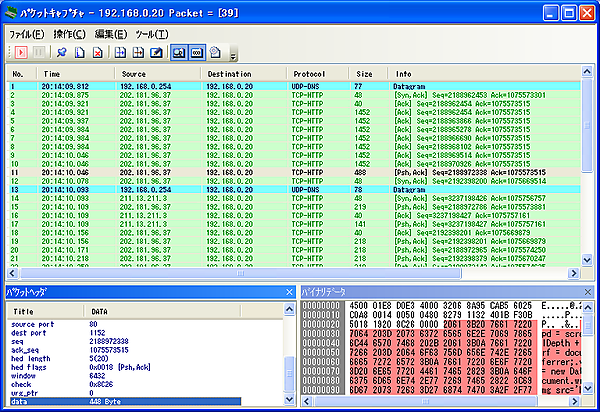Toggle the packet header view button with magnifier
This screenshot has height=412, width=600.
tap(179, 51)
